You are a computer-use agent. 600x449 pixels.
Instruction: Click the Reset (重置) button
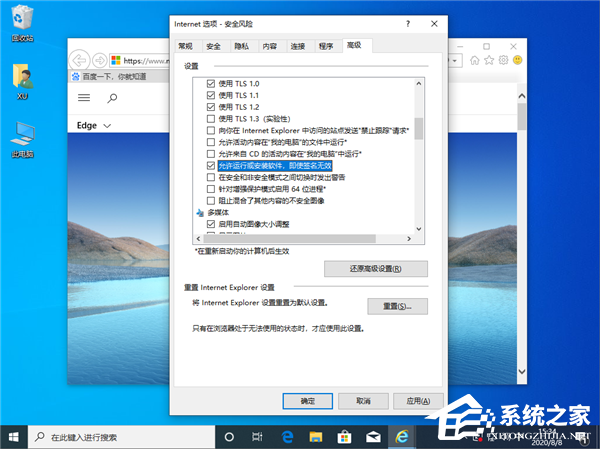[x=398, y=306]
